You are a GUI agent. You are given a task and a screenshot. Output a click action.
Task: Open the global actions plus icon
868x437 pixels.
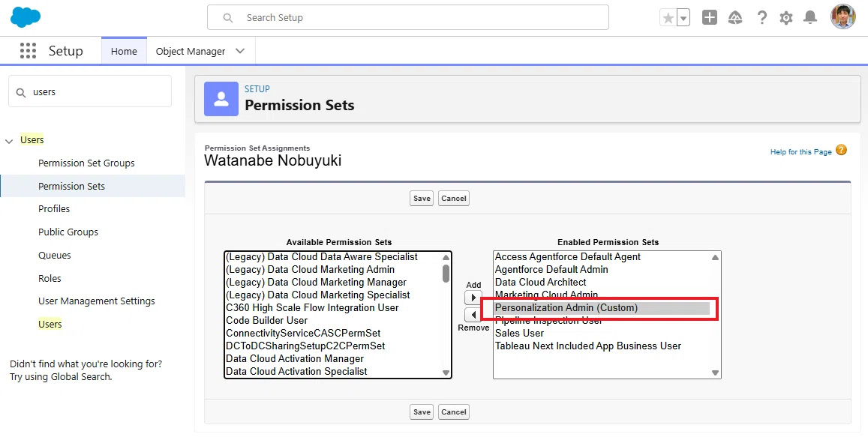(x=709, y=18)
